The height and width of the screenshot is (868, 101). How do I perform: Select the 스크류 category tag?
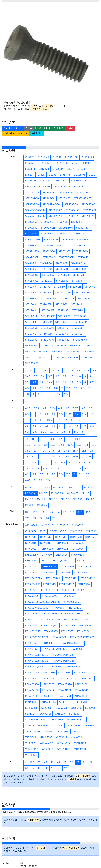29,128
